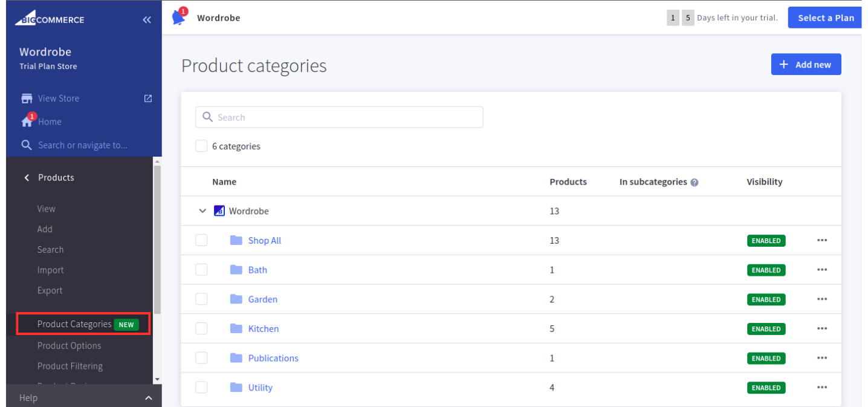Click the Home house icon

pyautogui.click(x=27, y=122)
